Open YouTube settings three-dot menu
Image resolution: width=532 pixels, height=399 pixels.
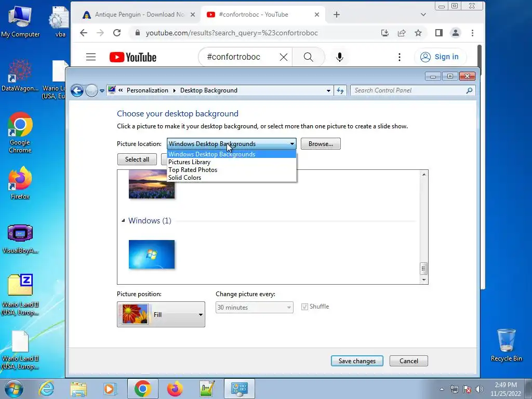tap(400, 57)
